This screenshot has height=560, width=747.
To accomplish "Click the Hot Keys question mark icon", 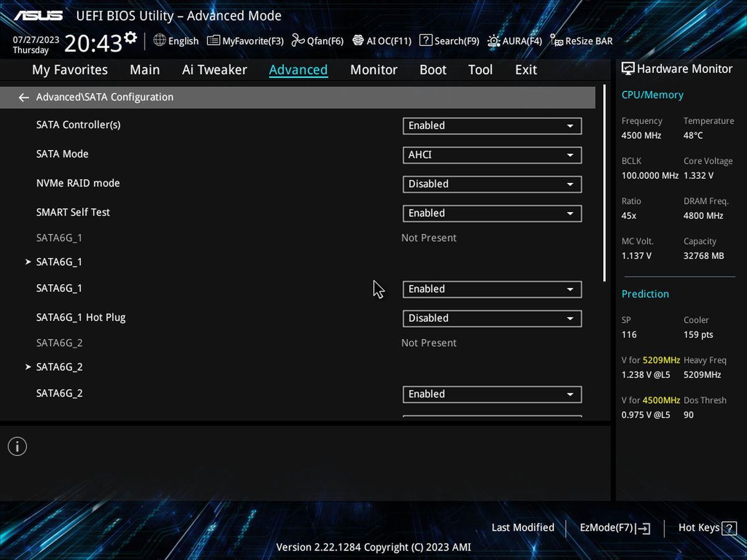I will (729, 528).
